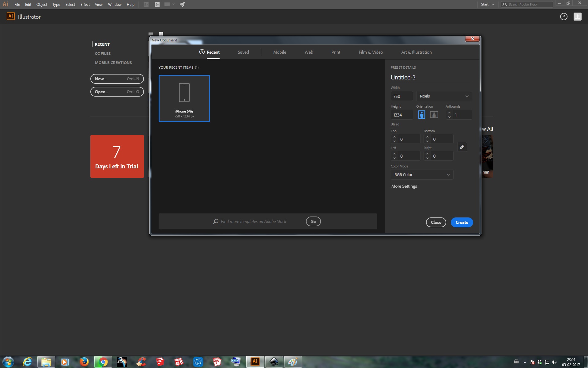
Task: Click the Untitled-3 document name field
Action: 431,77
